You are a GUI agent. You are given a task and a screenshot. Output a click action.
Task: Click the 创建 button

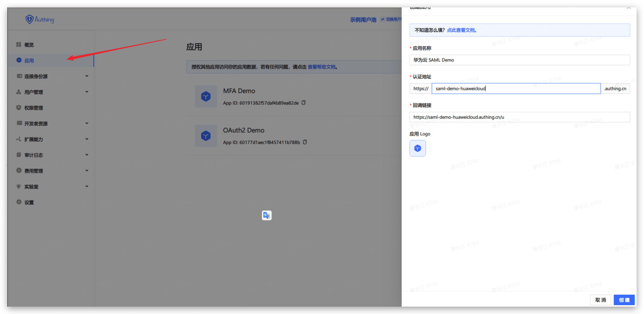click(624, 300)
